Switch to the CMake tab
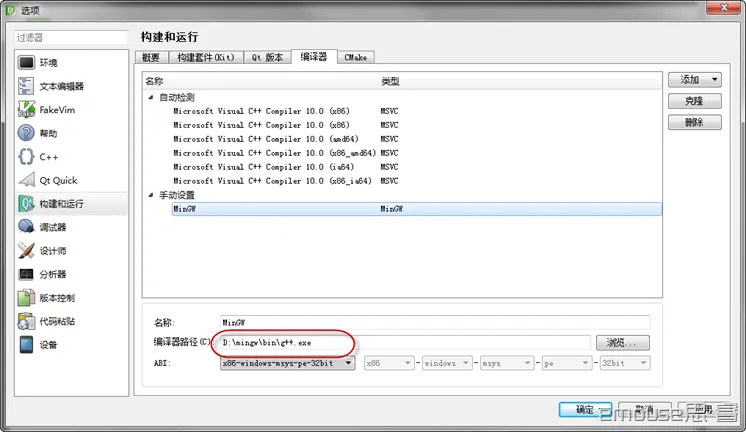 pyautogui.click(x=355, y=58)
